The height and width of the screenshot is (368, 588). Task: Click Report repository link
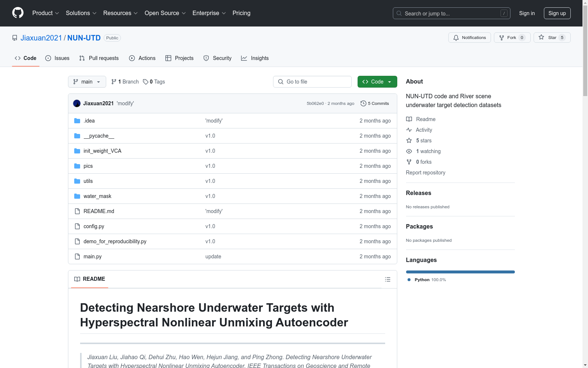point(426,173)
